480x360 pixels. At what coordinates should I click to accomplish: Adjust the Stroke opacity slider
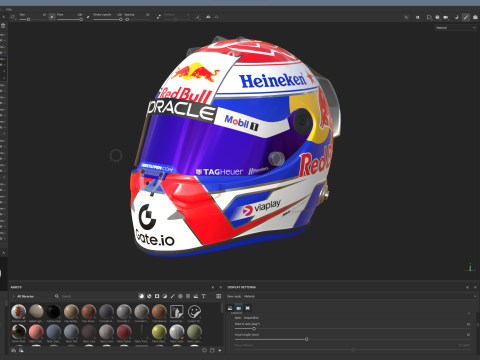(x=108, y=19)
